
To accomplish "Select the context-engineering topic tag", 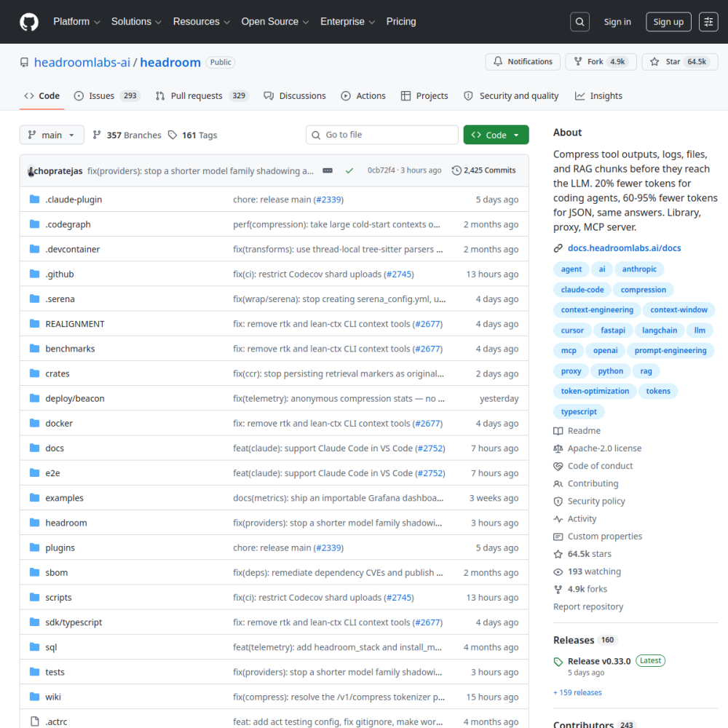I will coord(597,310).
